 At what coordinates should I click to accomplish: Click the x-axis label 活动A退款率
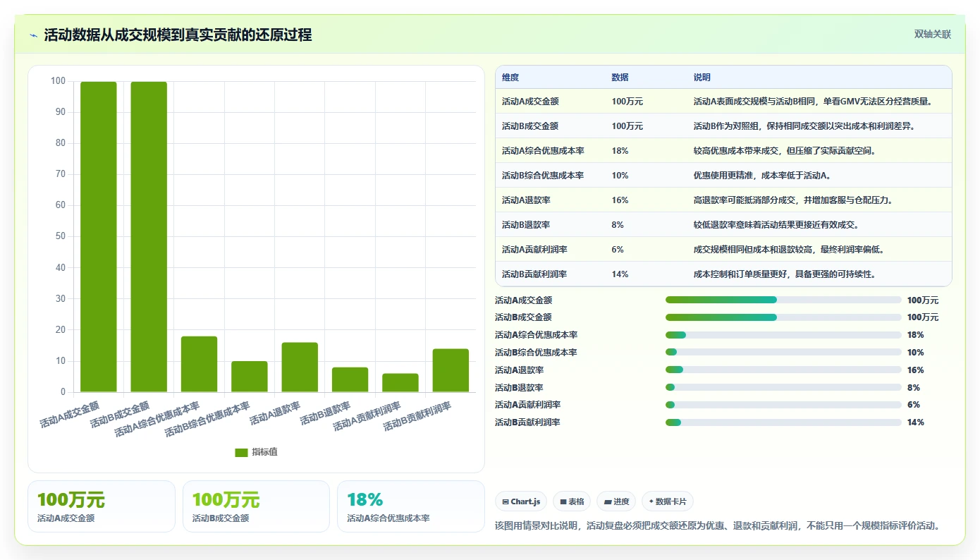(x=275, y=414)
